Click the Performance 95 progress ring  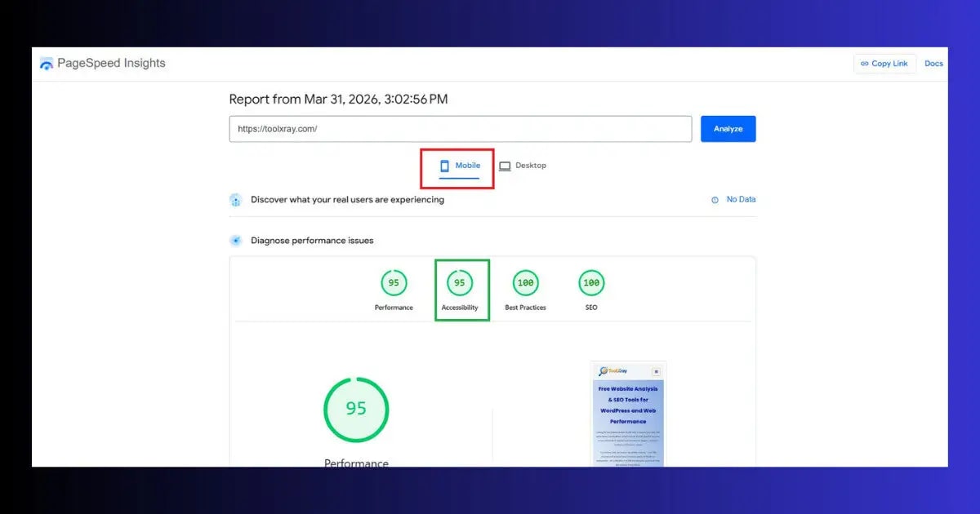(356, 409)
